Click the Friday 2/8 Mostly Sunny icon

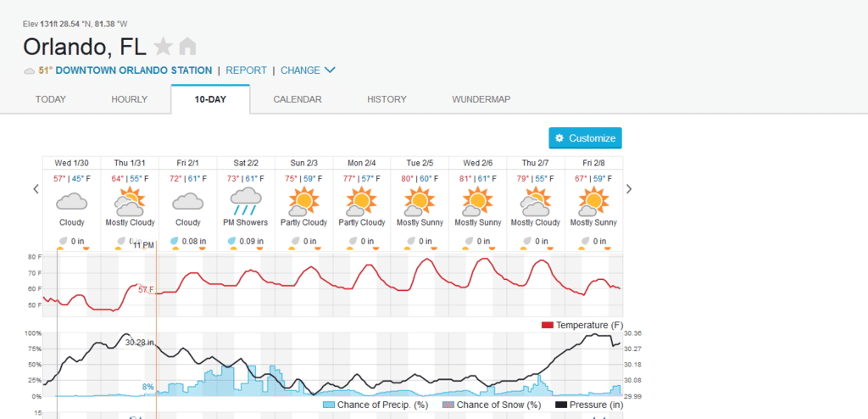(593, 202)
